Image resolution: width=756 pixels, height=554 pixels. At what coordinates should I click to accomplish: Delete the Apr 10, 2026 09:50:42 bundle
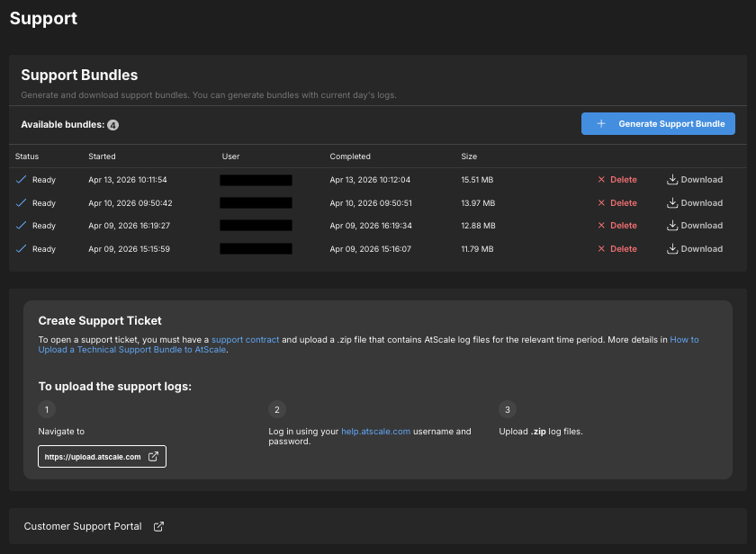pyautogui.click(x=617, y=203)
